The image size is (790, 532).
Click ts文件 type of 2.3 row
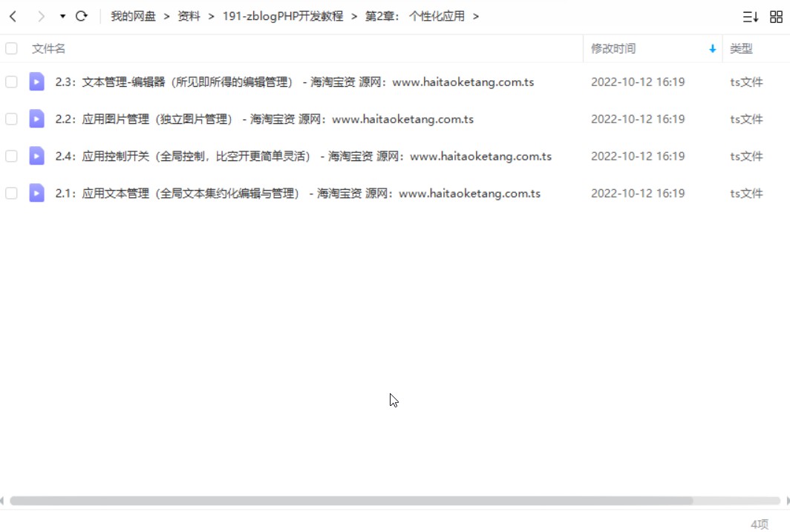point(746,82)
